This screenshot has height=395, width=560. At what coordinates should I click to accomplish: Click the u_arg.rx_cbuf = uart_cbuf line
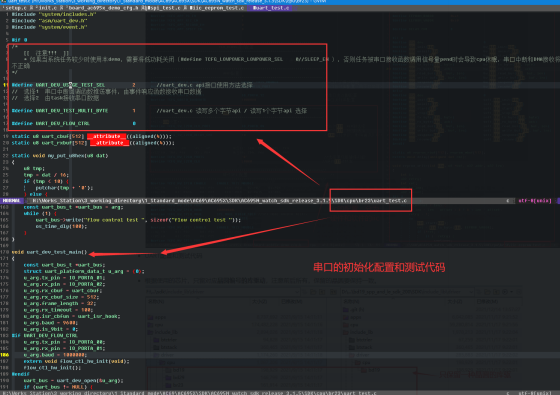(x=63, y=291)
